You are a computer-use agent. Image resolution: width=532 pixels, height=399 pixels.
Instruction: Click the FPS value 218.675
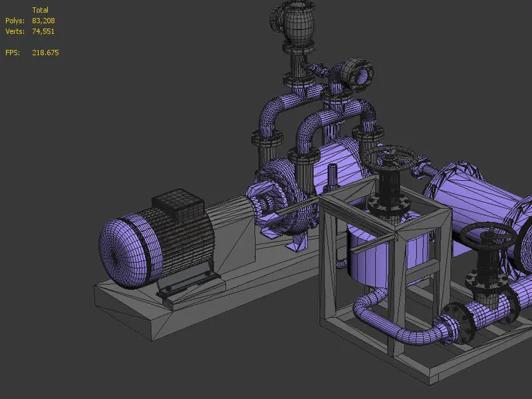pos(45,53)
